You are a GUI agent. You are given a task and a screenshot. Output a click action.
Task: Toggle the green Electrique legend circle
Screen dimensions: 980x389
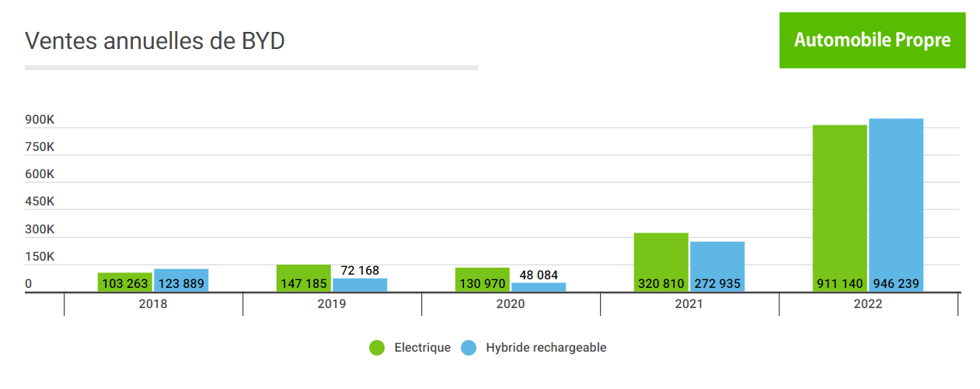pyautogui.click(x=377, y=348)
